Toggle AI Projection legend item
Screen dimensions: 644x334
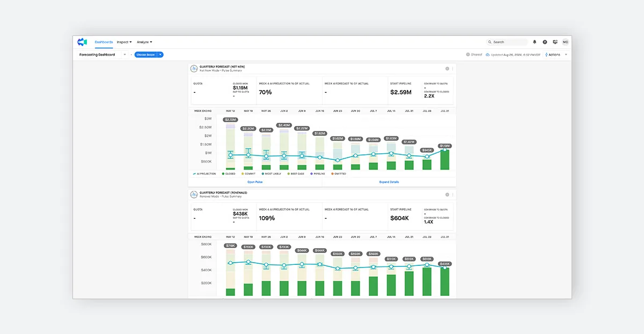click(204, 174)
